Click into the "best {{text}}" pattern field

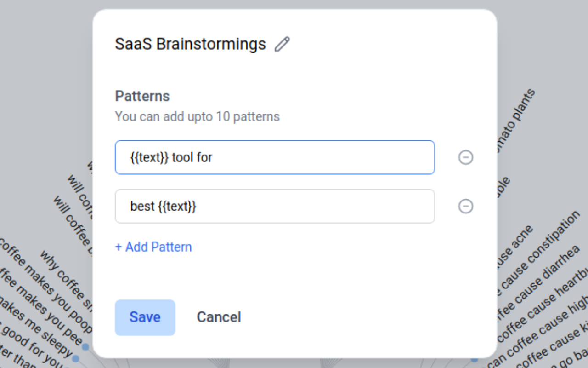click(275, 206)
